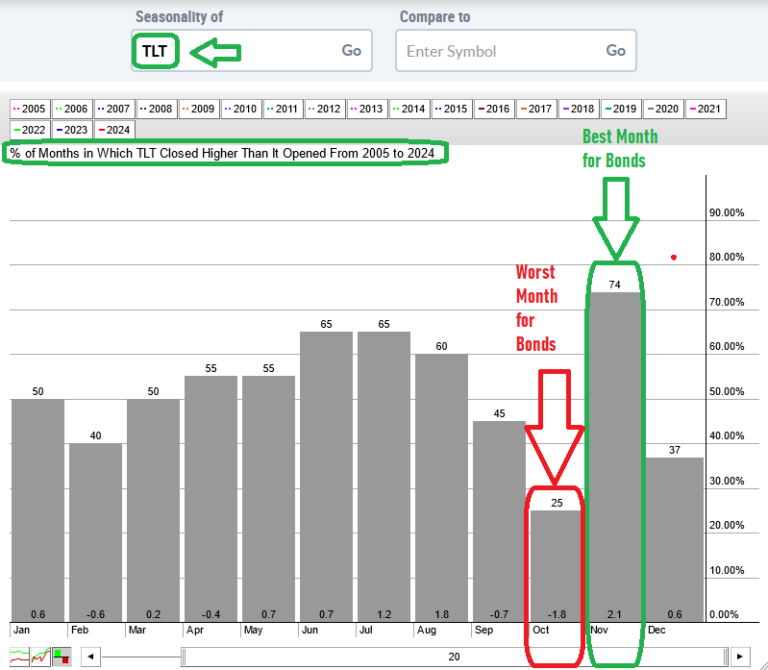Toggle the 2020 year series
768x670 pixels.
click(x=663, y=109)
